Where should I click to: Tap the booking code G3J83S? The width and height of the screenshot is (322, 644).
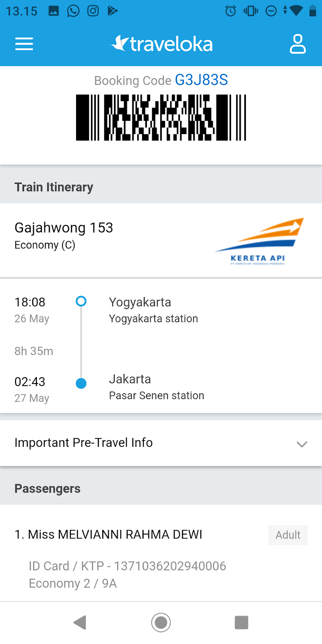(x=201, y=80)
